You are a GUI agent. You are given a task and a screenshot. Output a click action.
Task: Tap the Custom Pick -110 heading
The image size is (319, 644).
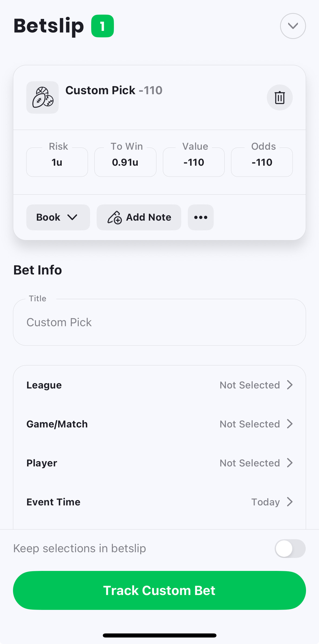(114, 90)
